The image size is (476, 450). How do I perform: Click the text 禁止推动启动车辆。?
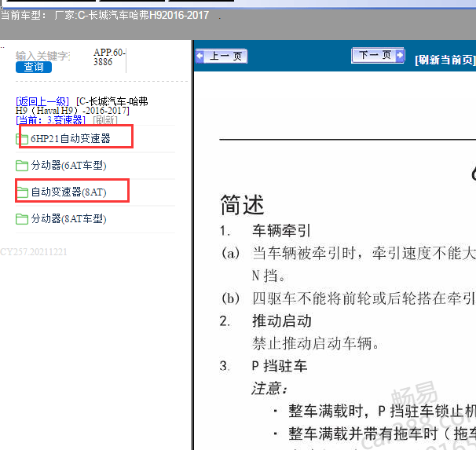pos(316,343)
